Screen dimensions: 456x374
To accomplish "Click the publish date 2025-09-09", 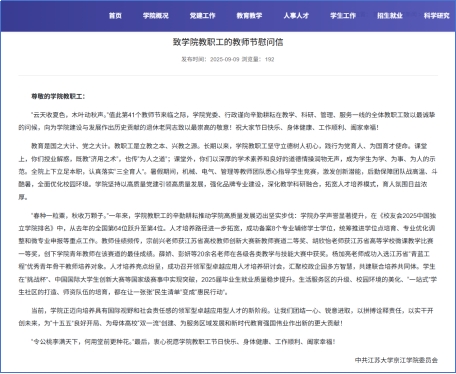I will [225, 59].
